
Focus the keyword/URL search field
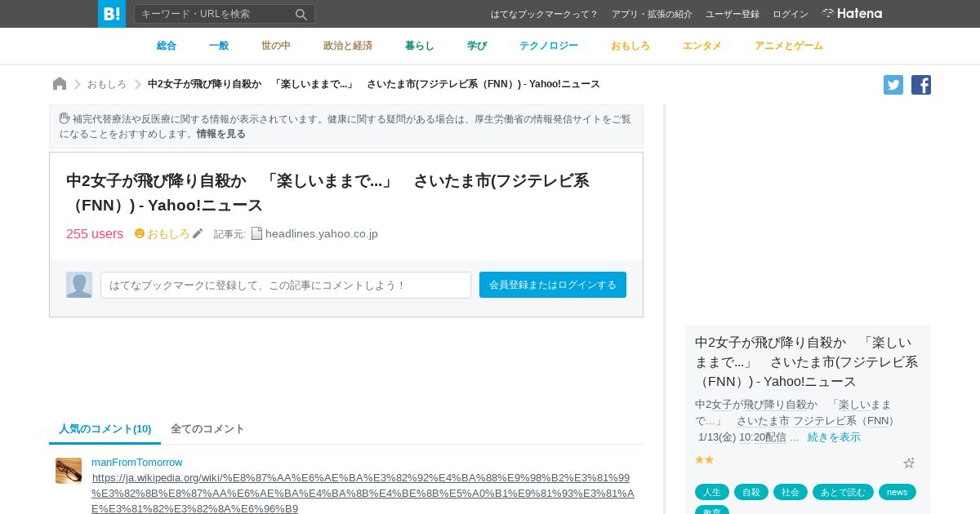(216, 14)
